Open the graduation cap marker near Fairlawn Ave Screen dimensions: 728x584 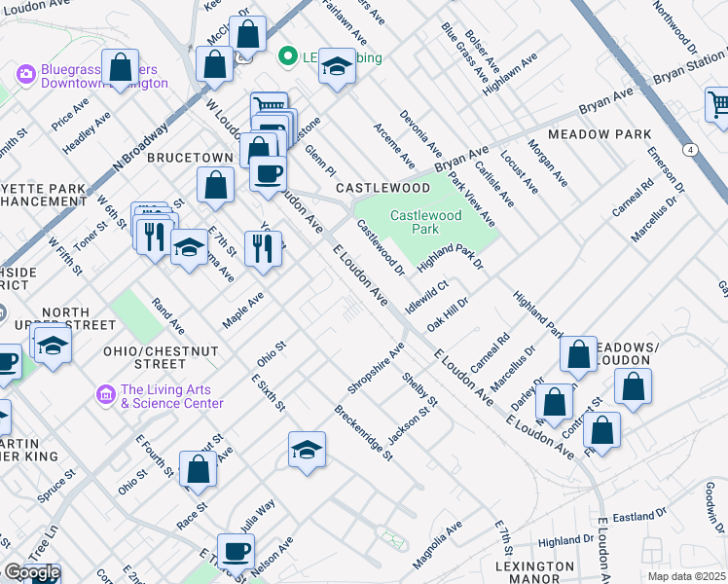tap(337, 66)
